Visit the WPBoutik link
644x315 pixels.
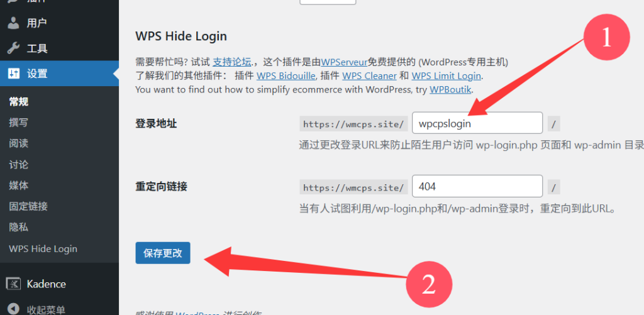(450, 89)
